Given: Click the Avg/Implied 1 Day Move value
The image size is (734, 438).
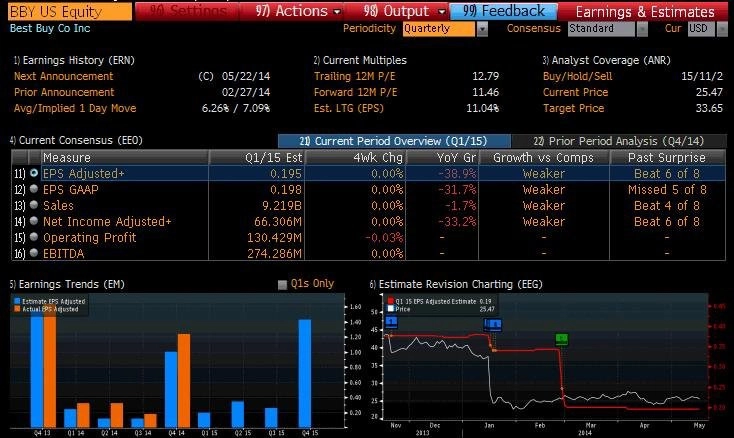Looking at the screenshot, I should click(236, 108).
